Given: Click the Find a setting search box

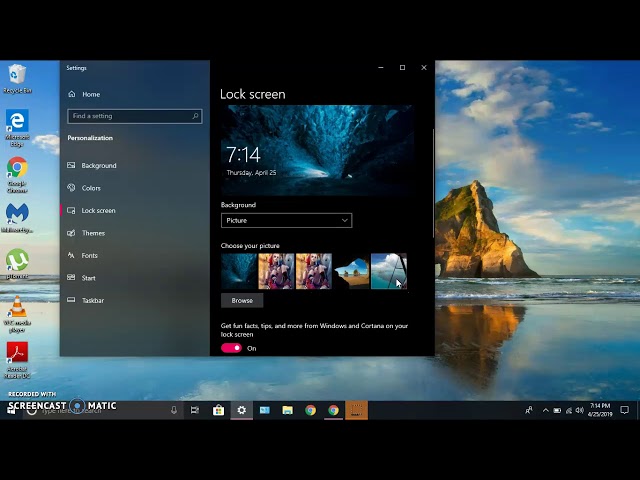Looking at the screenshot, I should pos(135,116).
